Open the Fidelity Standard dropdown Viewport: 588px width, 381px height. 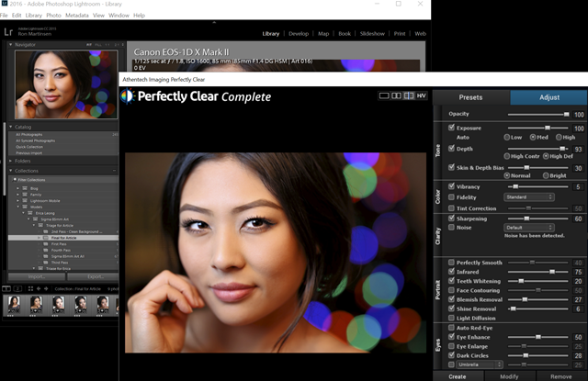(529, 197)
